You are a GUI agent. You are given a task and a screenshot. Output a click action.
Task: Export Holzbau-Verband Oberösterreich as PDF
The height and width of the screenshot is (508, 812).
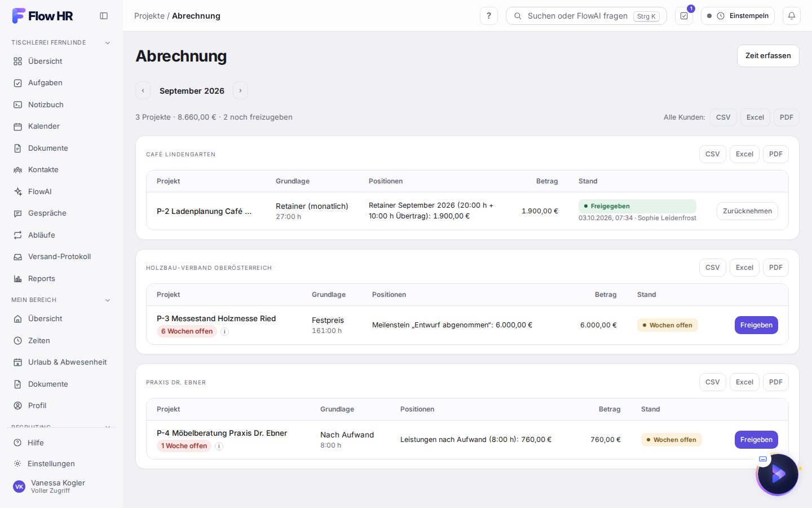775,268
